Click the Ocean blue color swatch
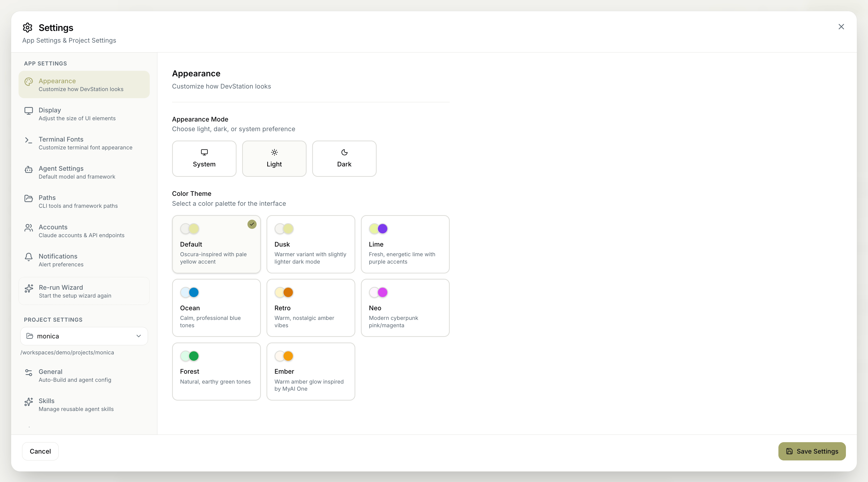 click(x=194, y=292)
